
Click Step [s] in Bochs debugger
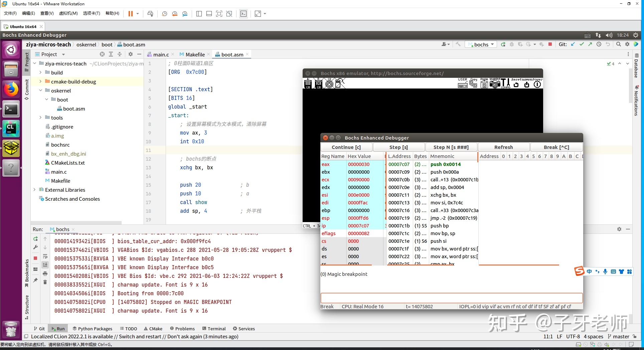398,147
